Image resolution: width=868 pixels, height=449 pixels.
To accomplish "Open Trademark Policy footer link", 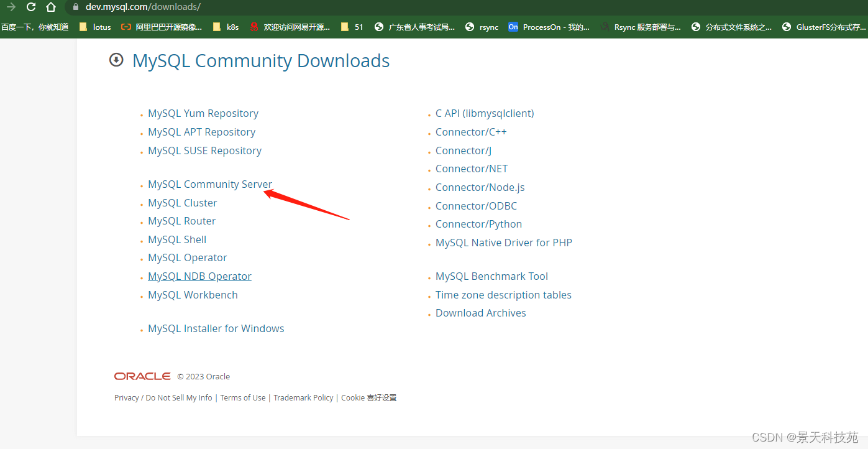I will tap(303, 397).
